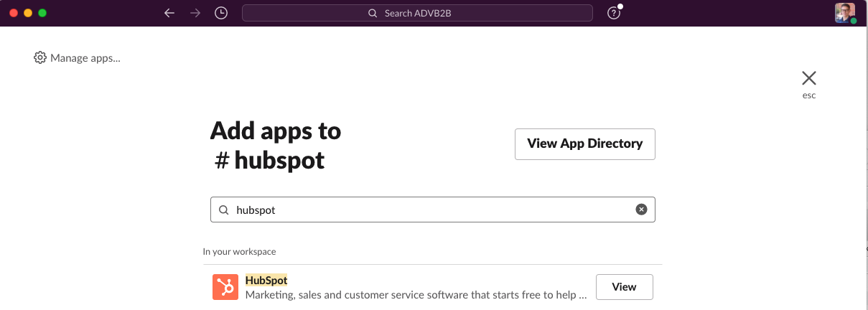The height and width of the screenshot is (310, 868).
Task: Focus the Search ADVB2B top bar
Action: [x=417, y=13]
